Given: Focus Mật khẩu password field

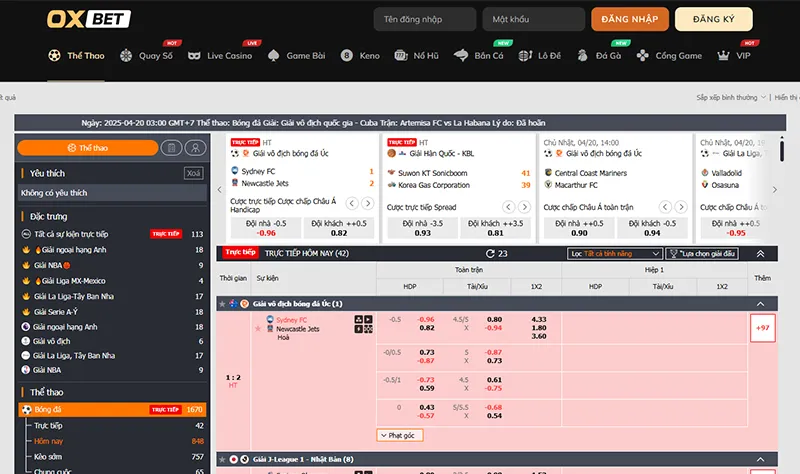Looking at the screenshot, I should point(534,19).
